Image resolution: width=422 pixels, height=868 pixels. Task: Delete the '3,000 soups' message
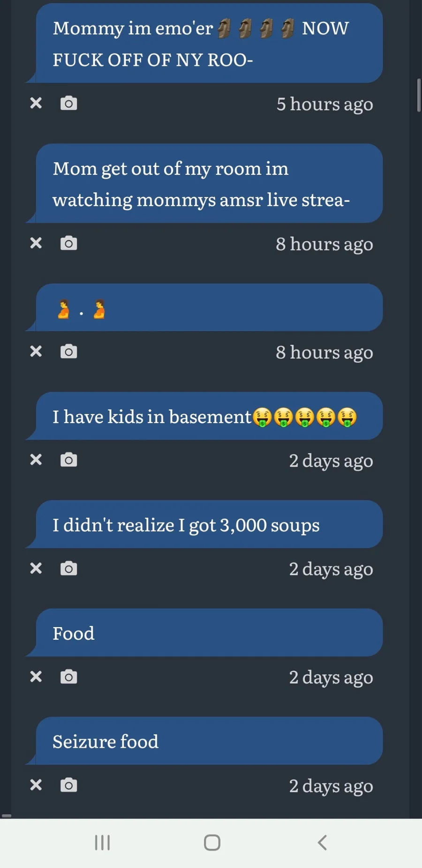[36, 569]
